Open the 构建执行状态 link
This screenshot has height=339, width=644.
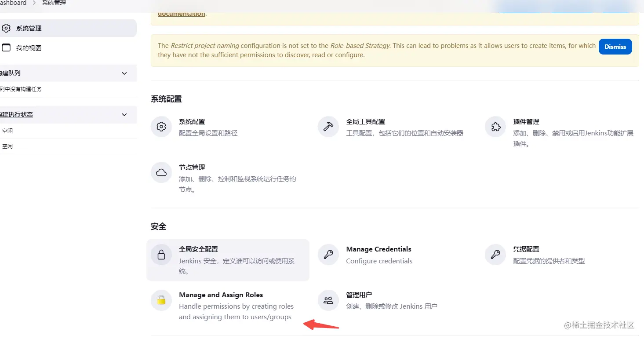click(17, 114)
